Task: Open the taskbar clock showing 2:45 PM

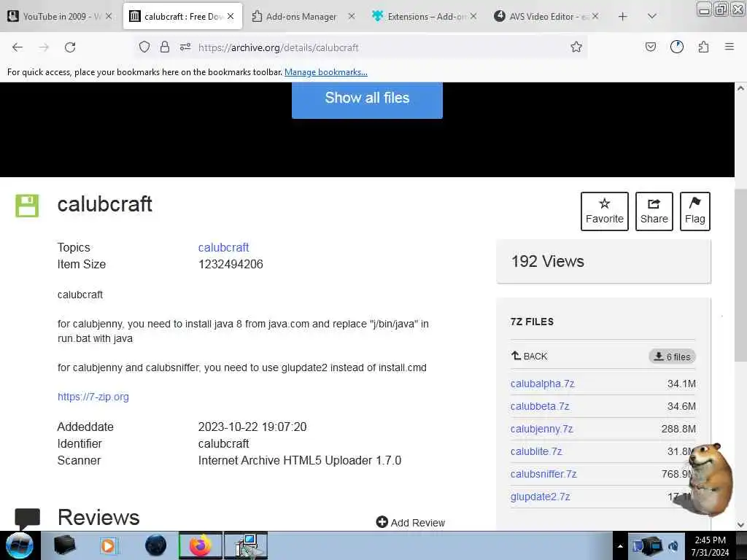Action: 710,545
